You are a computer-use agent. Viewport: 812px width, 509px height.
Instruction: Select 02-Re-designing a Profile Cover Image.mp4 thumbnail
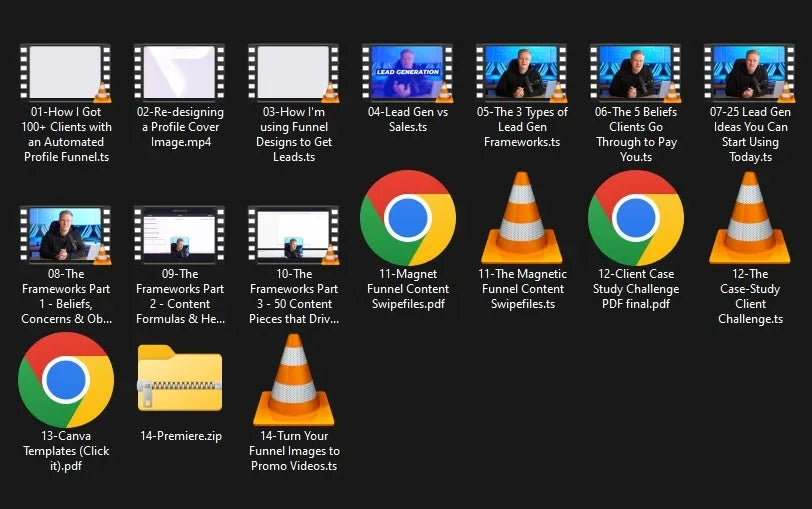[180, 73]
